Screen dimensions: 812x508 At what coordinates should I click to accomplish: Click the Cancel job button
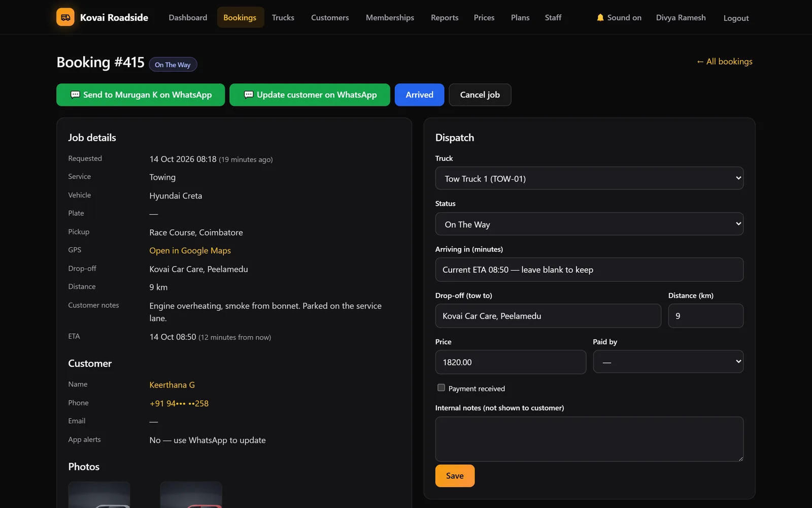480,95
